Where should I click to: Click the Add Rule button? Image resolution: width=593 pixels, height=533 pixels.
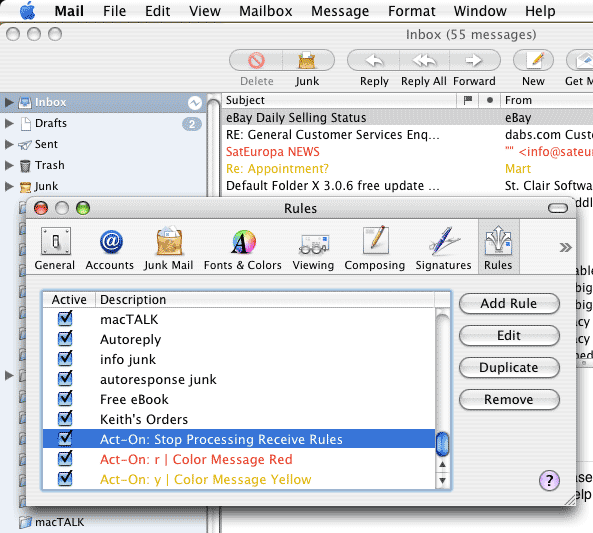(509, 303)
